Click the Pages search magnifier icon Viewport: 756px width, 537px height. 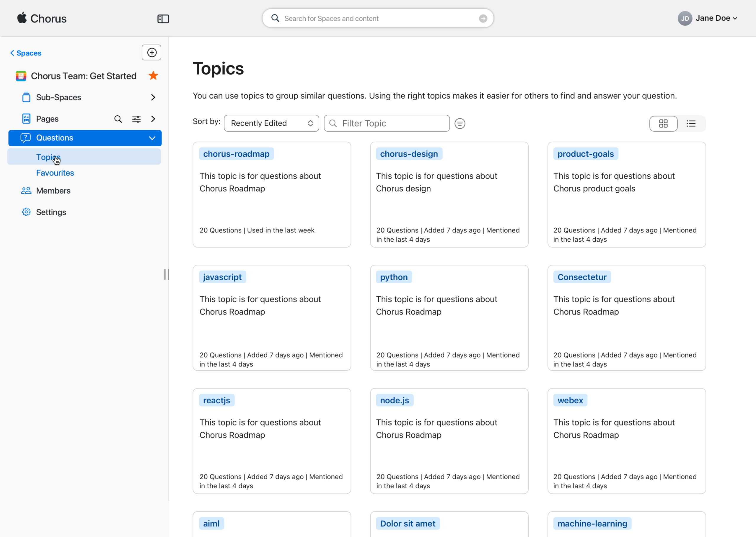click(x=118, y=119)
